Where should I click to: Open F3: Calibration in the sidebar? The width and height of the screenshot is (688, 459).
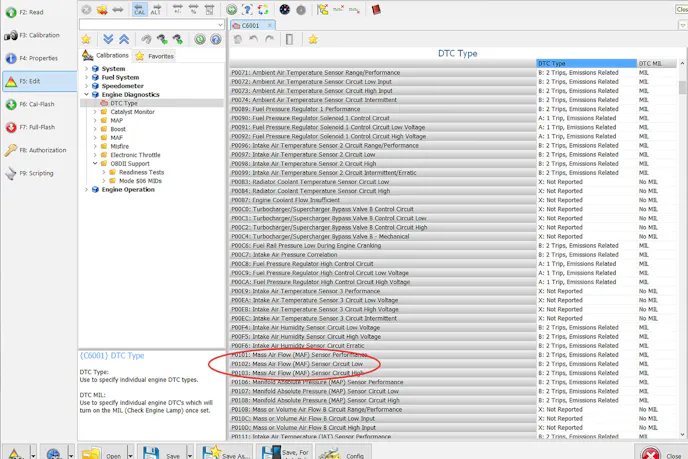click(36, 35)
